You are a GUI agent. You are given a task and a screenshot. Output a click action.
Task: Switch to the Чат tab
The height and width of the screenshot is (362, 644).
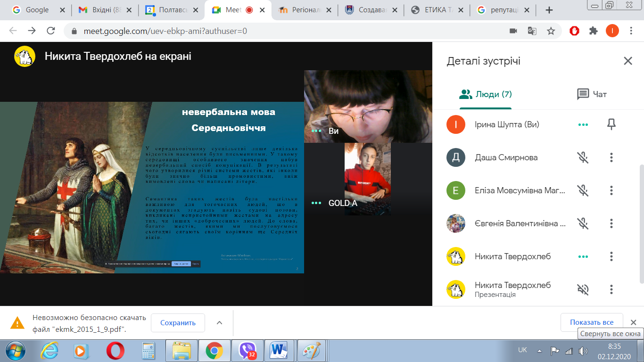click(x=592, y=94)
